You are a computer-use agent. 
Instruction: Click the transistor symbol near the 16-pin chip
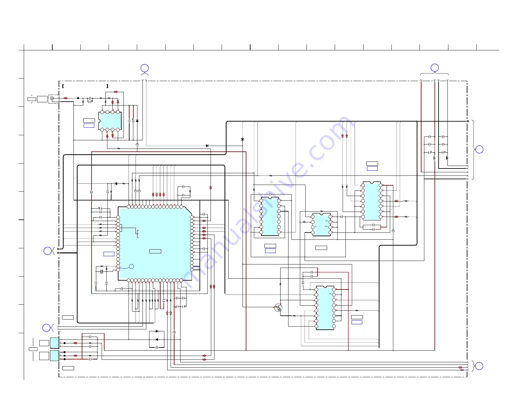pyautogui.click(x=278, y=308)
